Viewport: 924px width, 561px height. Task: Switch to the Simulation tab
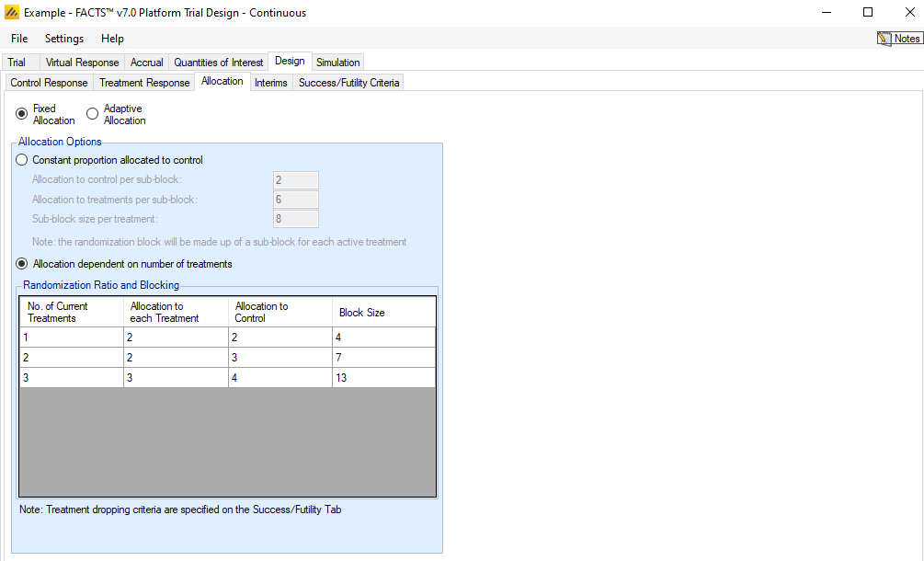click(x=338, y=63)
